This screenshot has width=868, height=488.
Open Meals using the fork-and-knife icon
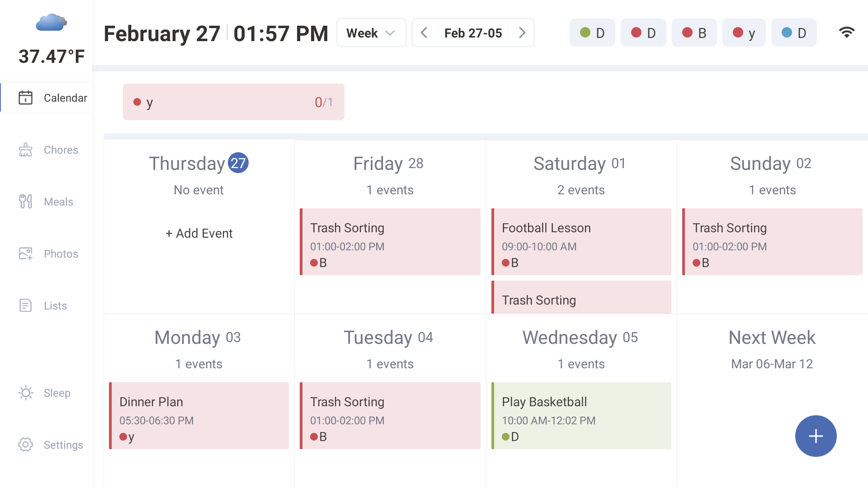coord(26,202)
